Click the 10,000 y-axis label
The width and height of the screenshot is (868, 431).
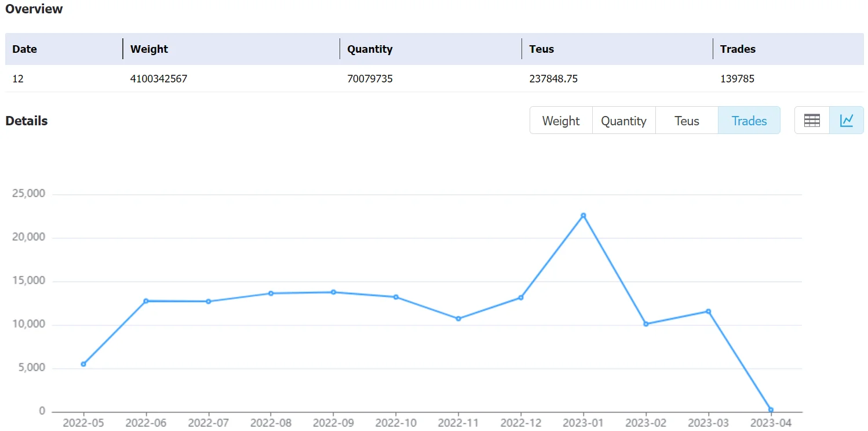29,324
